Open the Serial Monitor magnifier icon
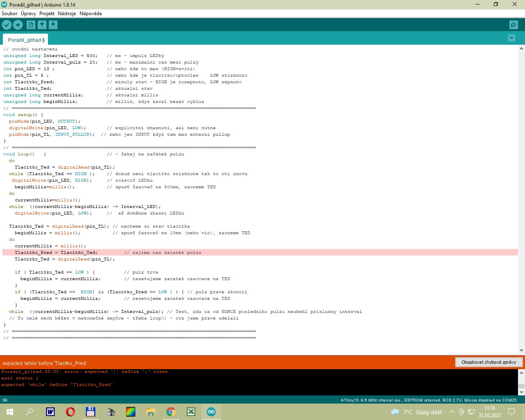Image resolution: width=525 pixels, height=420 pixels. tap(514, 25)
